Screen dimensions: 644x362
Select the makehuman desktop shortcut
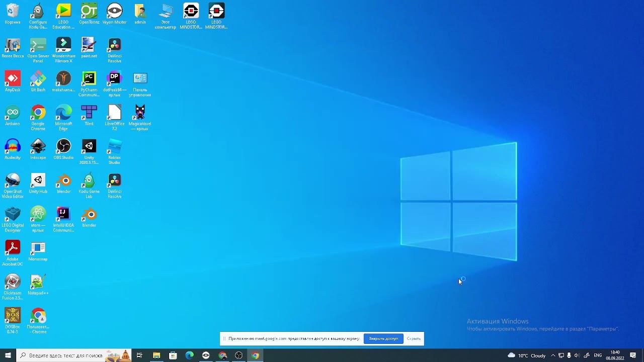click(63, 81)
